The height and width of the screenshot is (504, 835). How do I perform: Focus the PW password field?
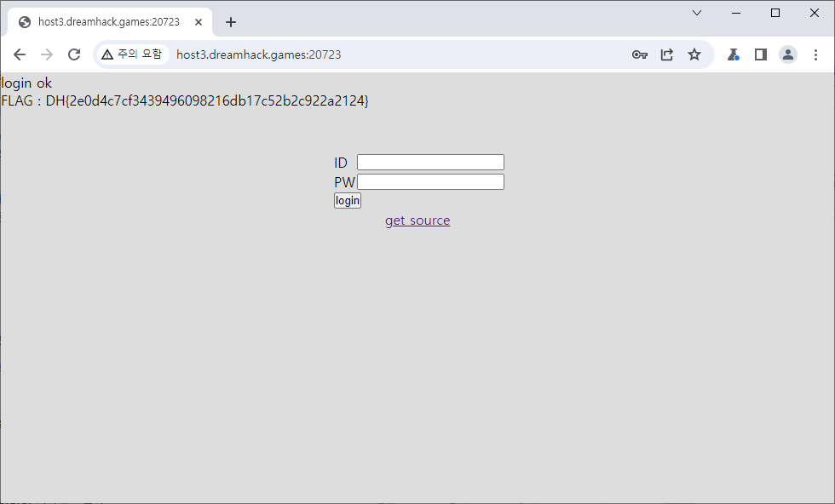pos(430,181)
